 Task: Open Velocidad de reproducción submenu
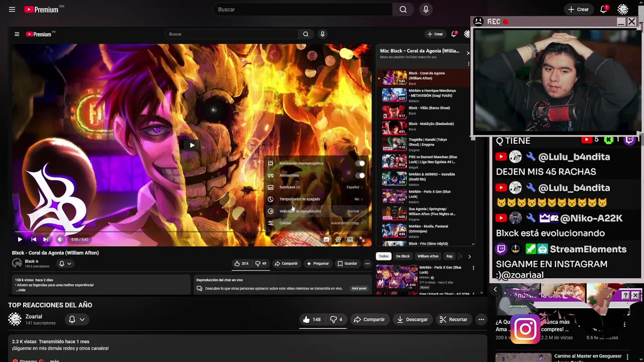(x=316, y=211)
